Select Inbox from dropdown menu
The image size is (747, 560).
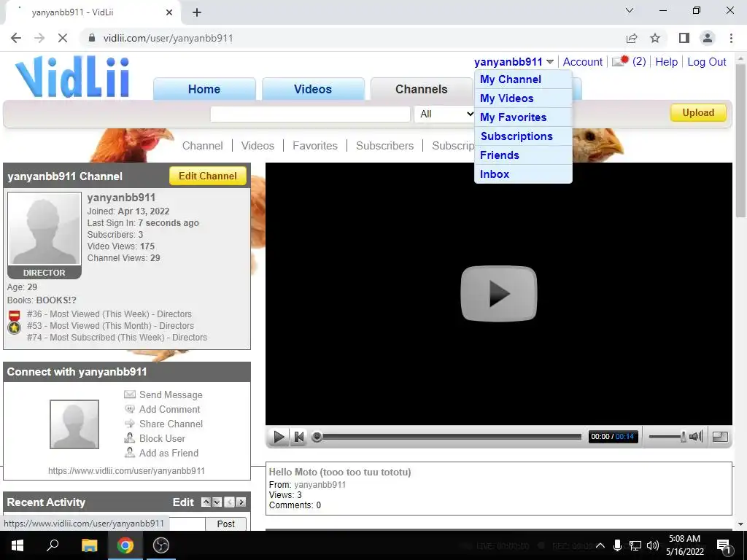(x=523, y=174)
